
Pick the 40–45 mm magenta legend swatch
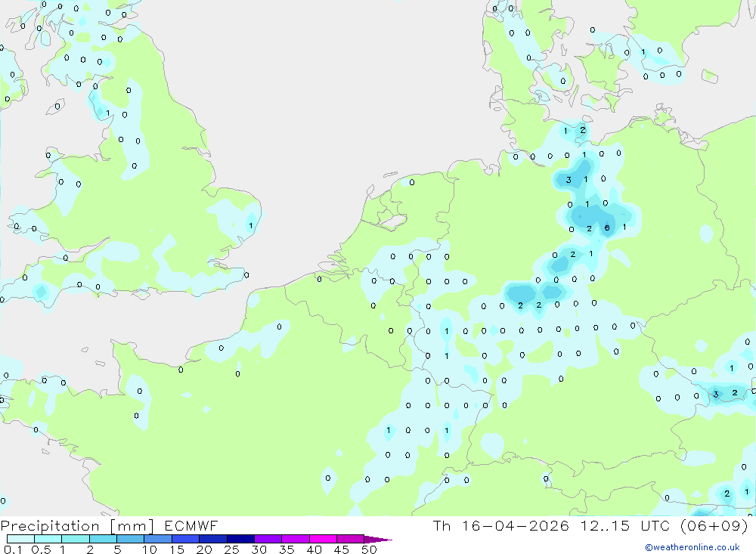click(323, 539)
